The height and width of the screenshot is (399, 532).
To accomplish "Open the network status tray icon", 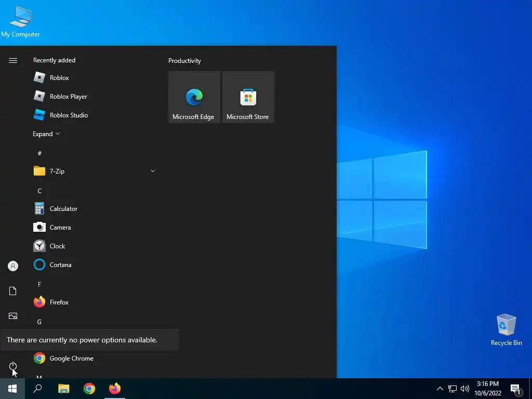I will click(x=453, y=389).
